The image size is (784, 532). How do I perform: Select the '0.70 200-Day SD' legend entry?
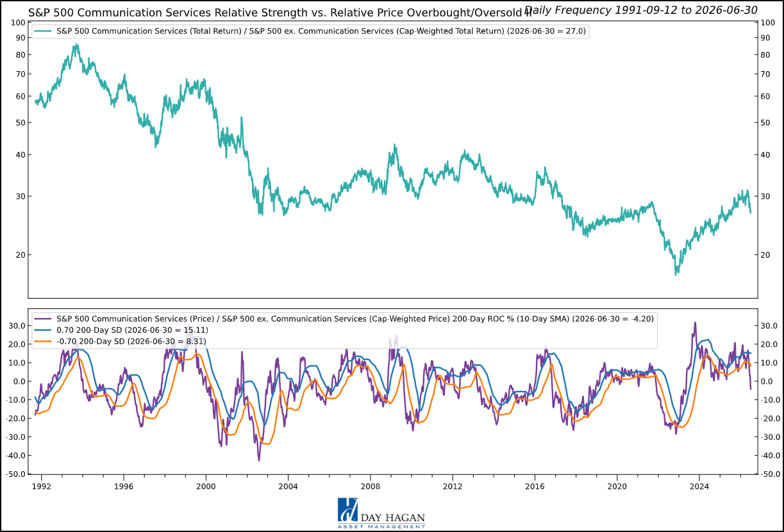122,329
